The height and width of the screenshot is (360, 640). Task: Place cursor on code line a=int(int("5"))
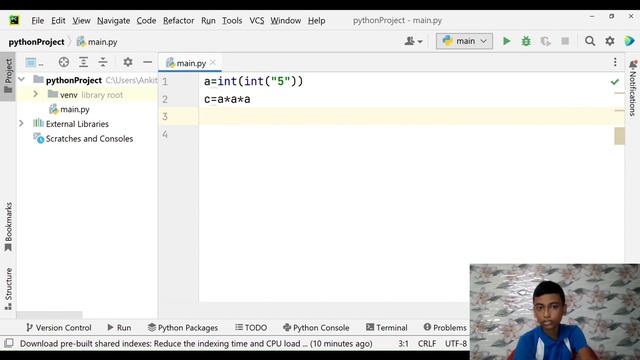tap(253, 81)
